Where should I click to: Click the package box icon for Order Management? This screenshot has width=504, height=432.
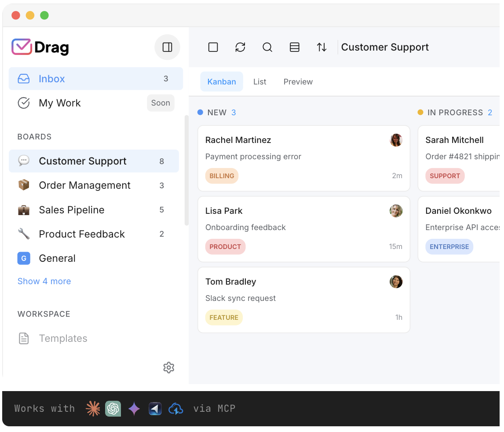tap(23, 185)
